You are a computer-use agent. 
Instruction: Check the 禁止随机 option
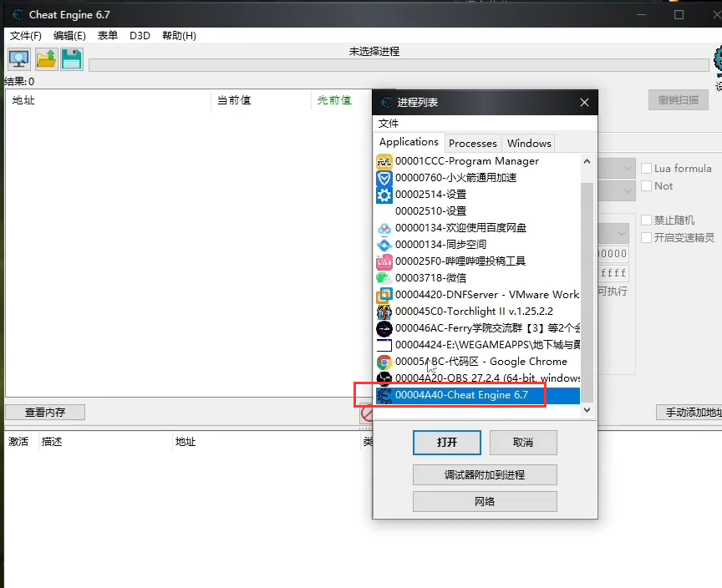pyautogui.click(x=647, y=220)
